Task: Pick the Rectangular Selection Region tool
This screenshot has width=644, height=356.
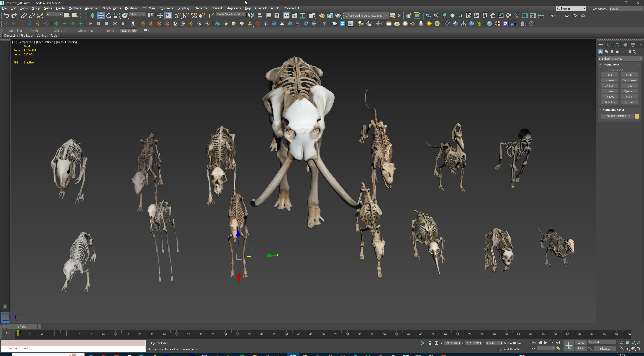Action: coord(83,15)
